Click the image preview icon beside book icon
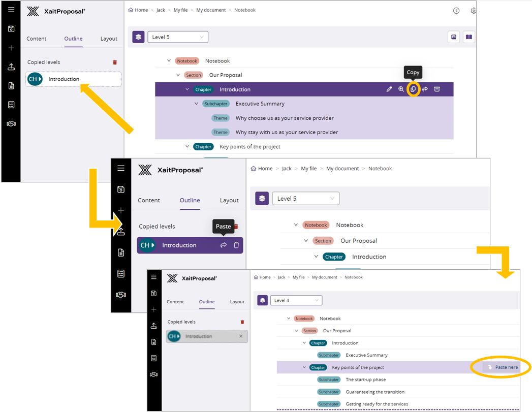 [x=454, y=37]
